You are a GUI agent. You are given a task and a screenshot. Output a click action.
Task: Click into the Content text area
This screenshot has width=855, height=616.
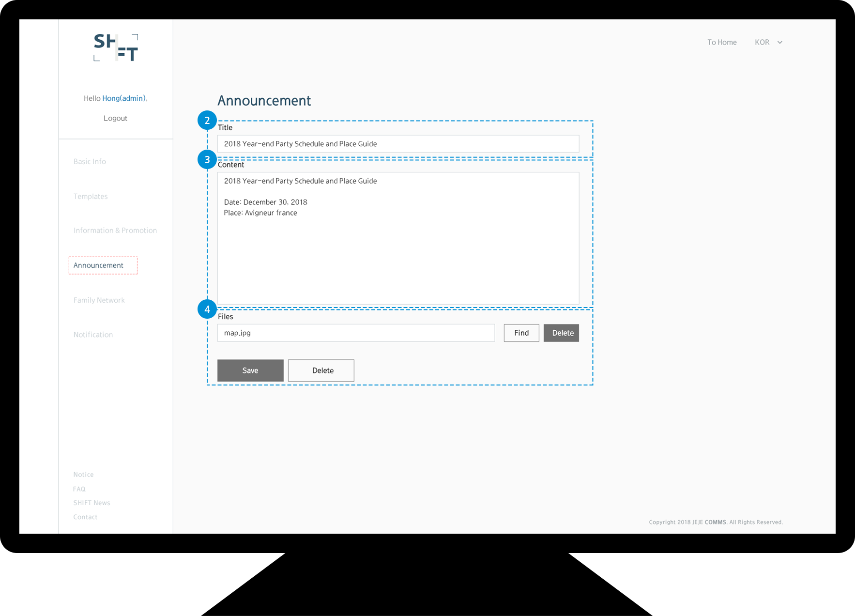tap(398, 238)
